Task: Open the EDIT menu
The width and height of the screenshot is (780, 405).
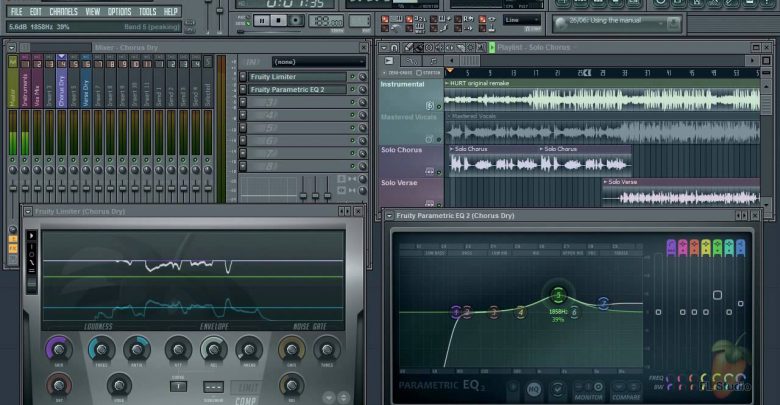Action: 35,11
